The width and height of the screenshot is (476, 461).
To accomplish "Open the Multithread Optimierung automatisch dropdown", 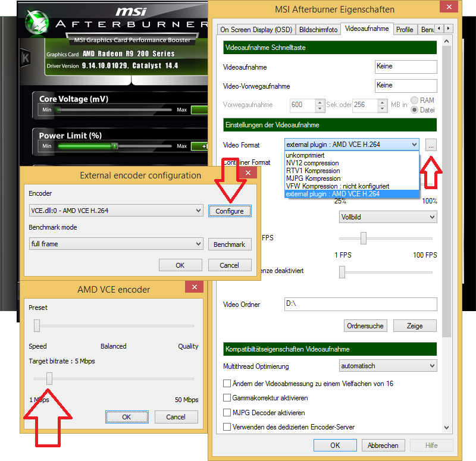I will pos(388,366).
